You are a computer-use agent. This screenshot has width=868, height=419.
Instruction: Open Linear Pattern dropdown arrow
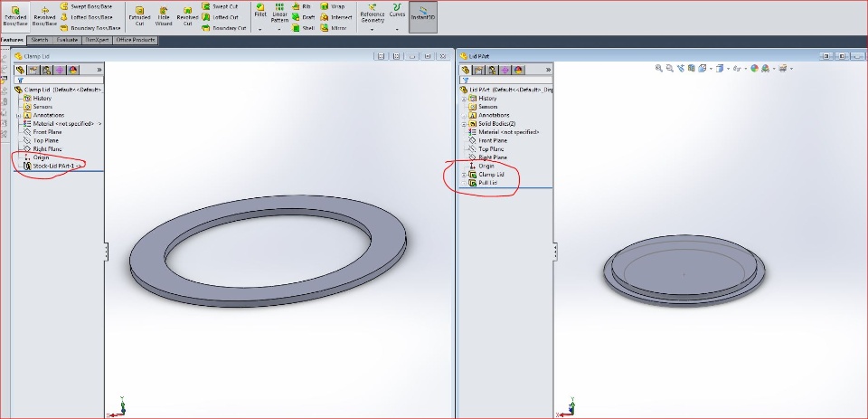[x=279, y=29]
